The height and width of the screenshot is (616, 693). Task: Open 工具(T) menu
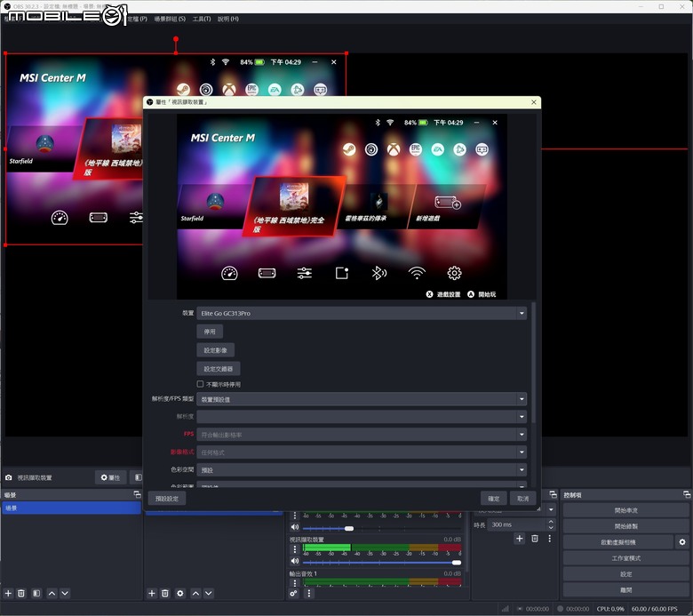pos(202,19)
